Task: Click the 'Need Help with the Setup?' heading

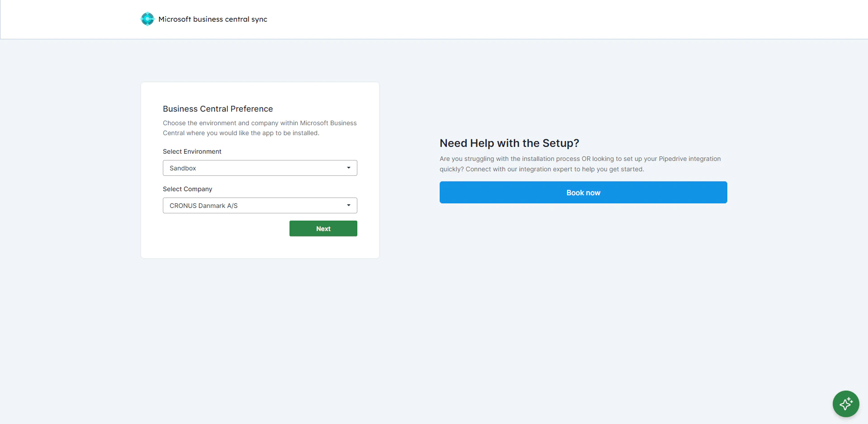Action: [509, 143]
